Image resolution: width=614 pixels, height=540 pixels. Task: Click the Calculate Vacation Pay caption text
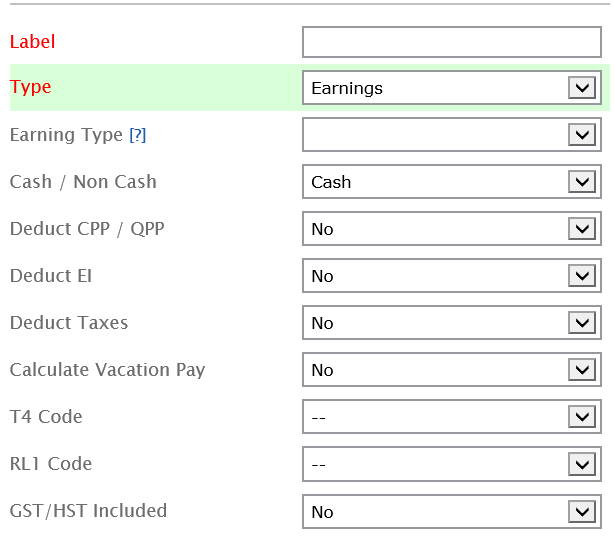tap(107, 370)
